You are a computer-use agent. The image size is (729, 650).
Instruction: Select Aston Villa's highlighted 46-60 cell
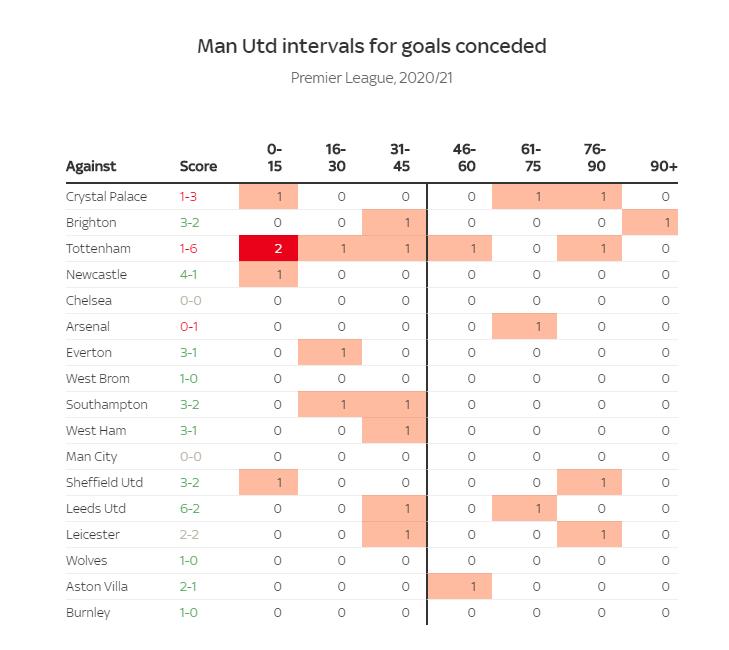(459, 586)
